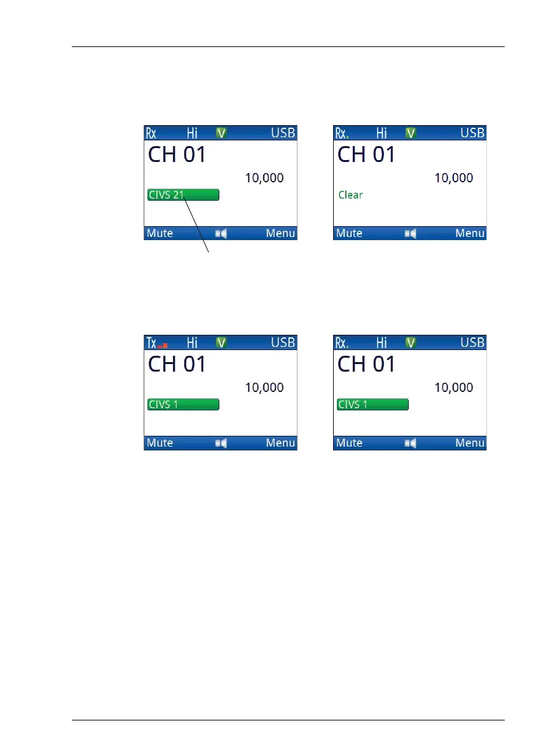Select Mute on the CIVS 21 screen

pos(160,233)
